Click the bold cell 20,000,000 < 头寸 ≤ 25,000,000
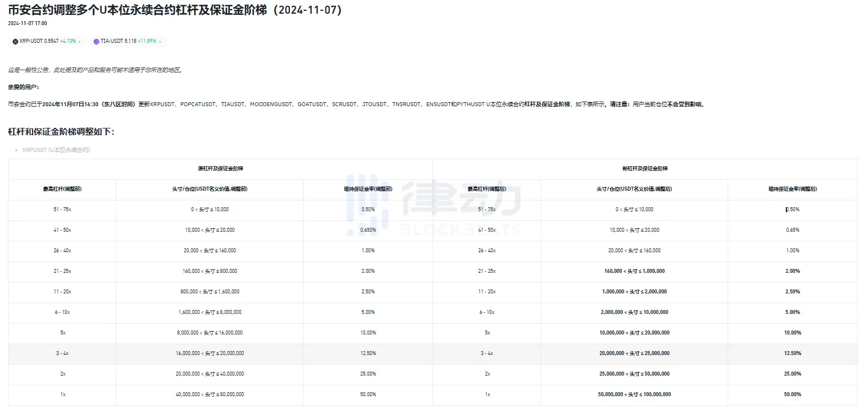 coord(634,353)
